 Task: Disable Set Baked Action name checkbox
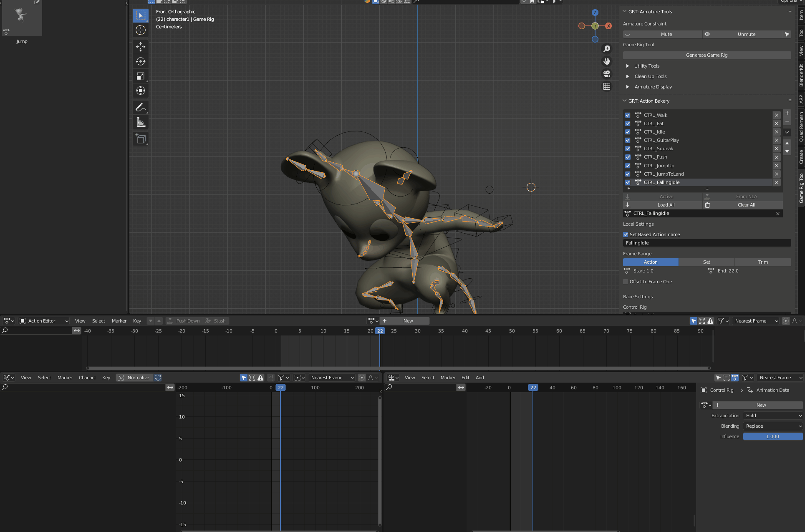click(x=626, y=234)
